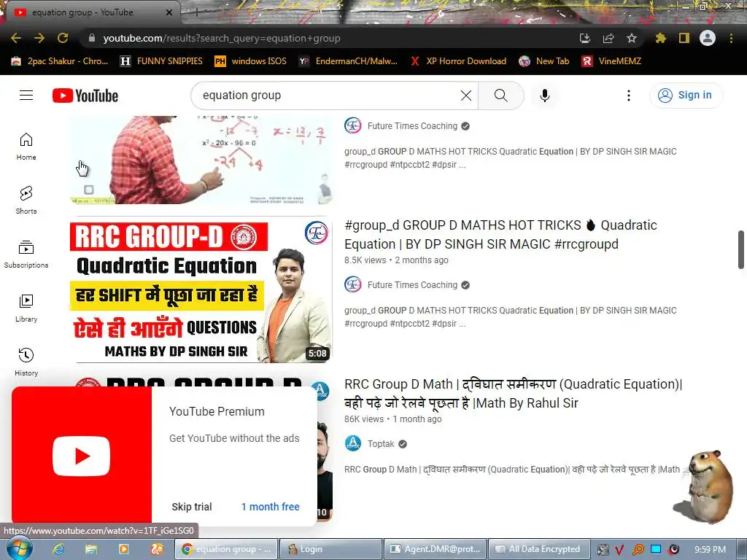Click the page vertical scrollbar thumb
747x560 pixels.
pos(741,250)
